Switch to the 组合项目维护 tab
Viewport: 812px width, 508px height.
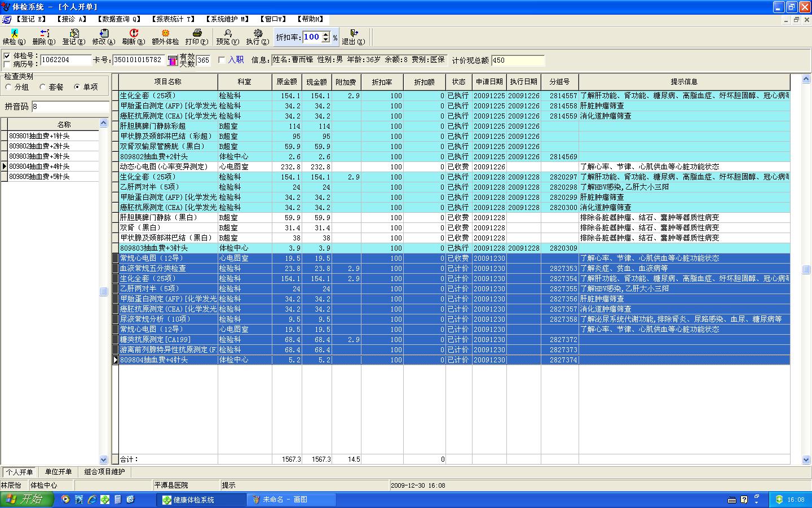(104, 472)
